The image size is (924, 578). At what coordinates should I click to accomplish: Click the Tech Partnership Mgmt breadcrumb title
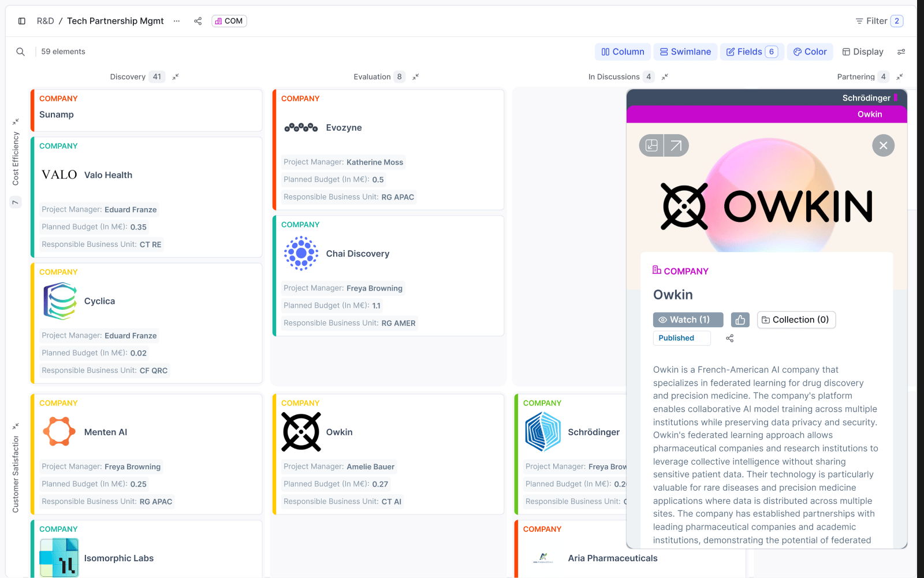point(115,21)
